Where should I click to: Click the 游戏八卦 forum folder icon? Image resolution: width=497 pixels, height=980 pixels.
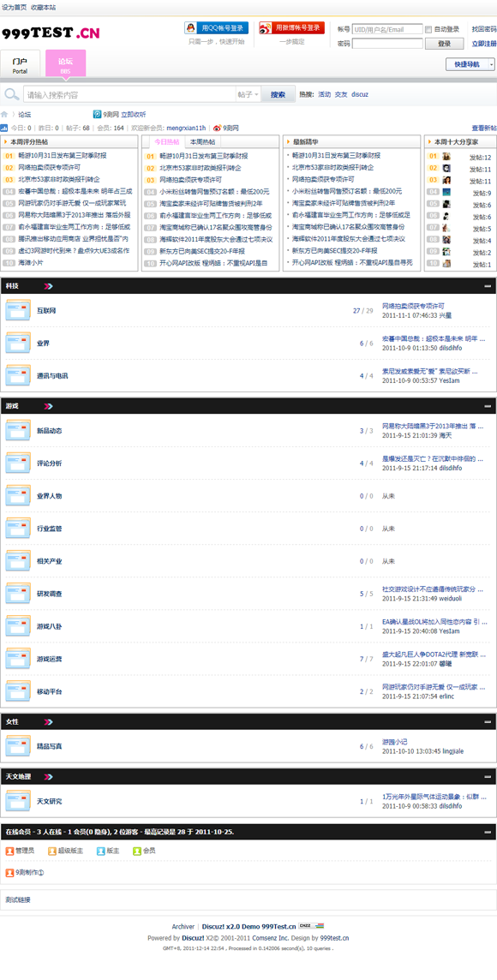pos(17,626)
